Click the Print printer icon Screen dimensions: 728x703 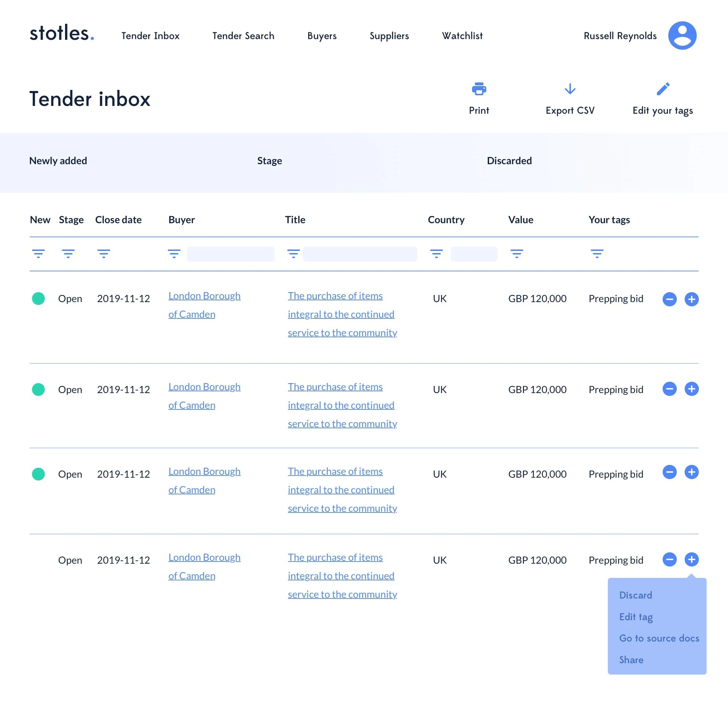point(479,89)
